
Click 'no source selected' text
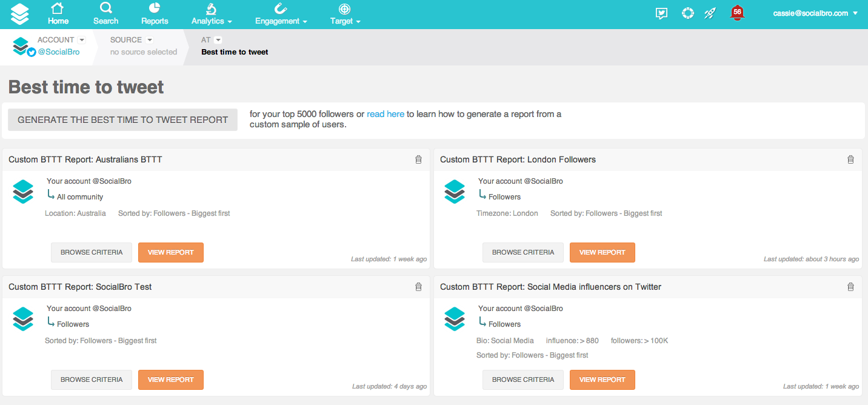(144, 52)
